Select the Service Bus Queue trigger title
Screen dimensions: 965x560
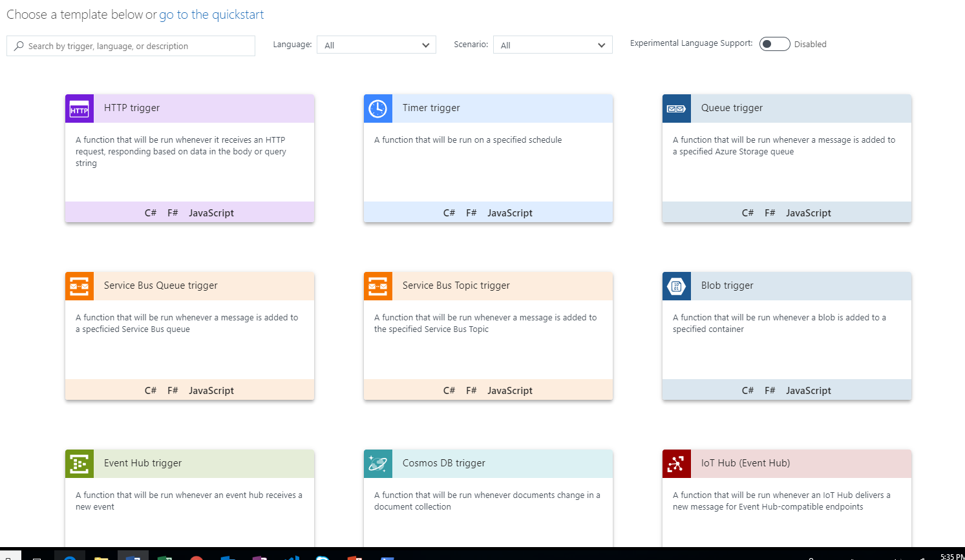click(161, 285)
